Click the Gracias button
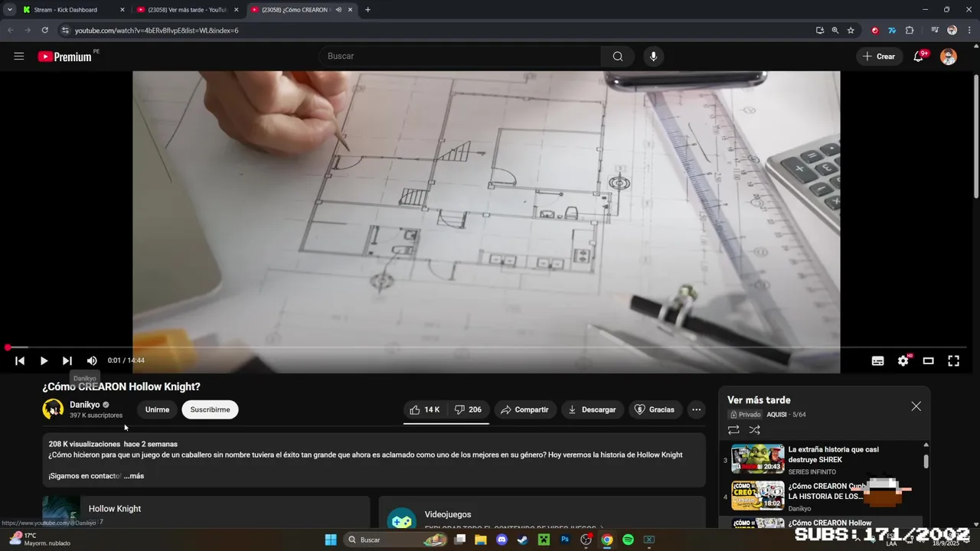Image resolution: width=980 pixels, height=551 pixels. coord(655,409)
